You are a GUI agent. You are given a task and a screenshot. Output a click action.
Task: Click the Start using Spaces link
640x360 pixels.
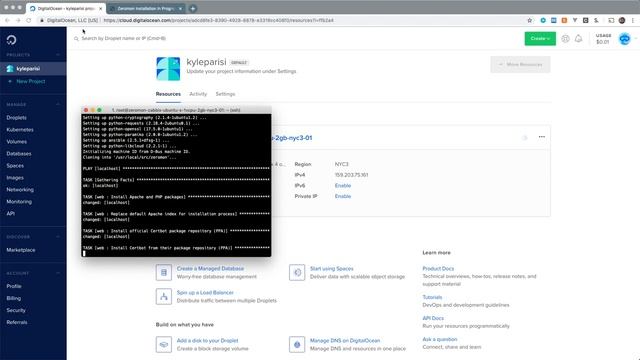[331, 269]
